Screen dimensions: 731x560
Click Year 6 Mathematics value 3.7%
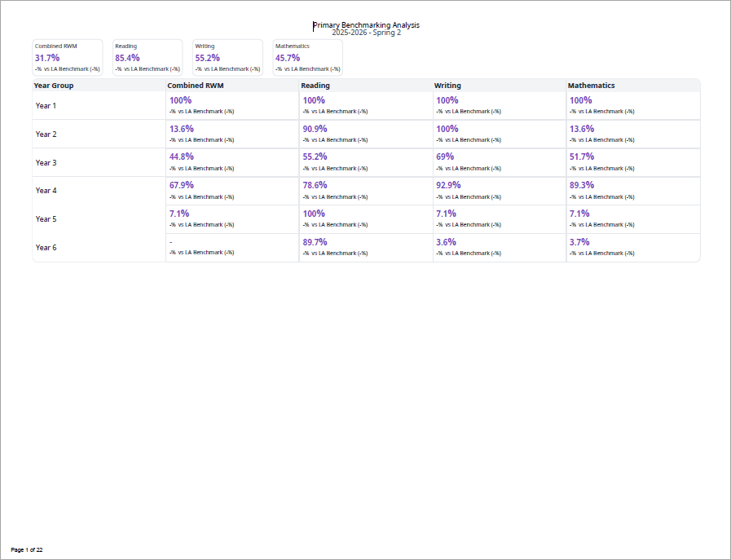pyautogui.click(x=579, y=242)
